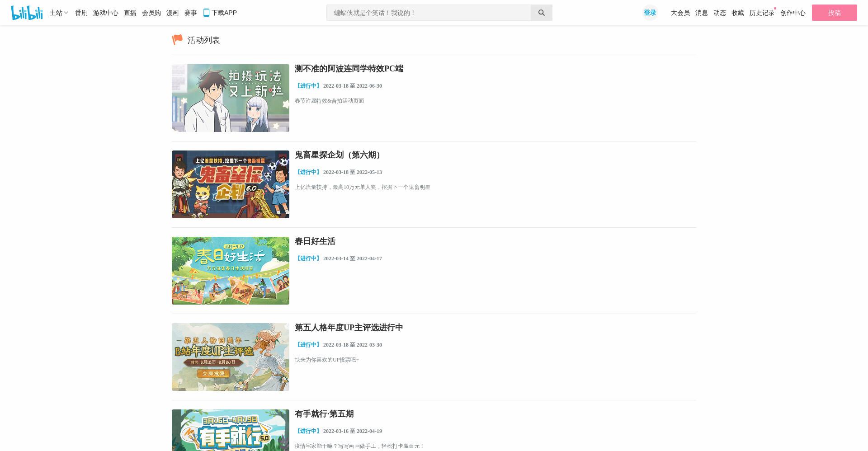Click the title 鬼畜星探企划（第六期）
868x451 pixels.
pyautogui.click(x=339, y=155)
